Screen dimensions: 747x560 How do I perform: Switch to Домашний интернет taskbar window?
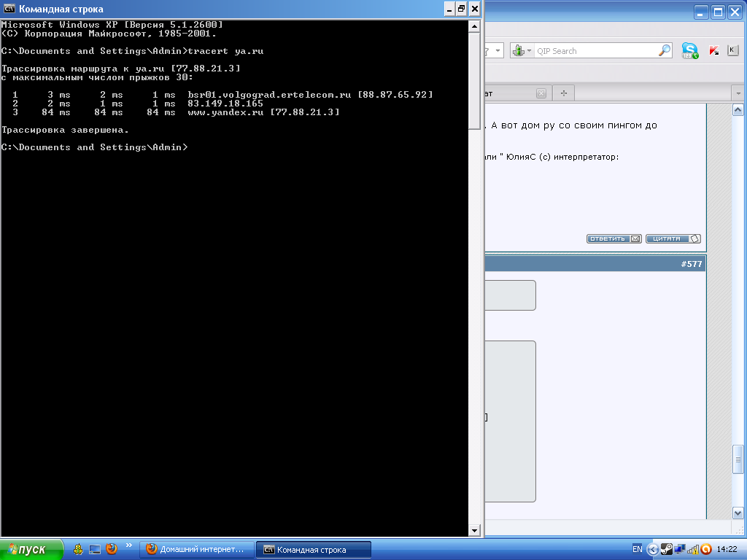(198, 549)
